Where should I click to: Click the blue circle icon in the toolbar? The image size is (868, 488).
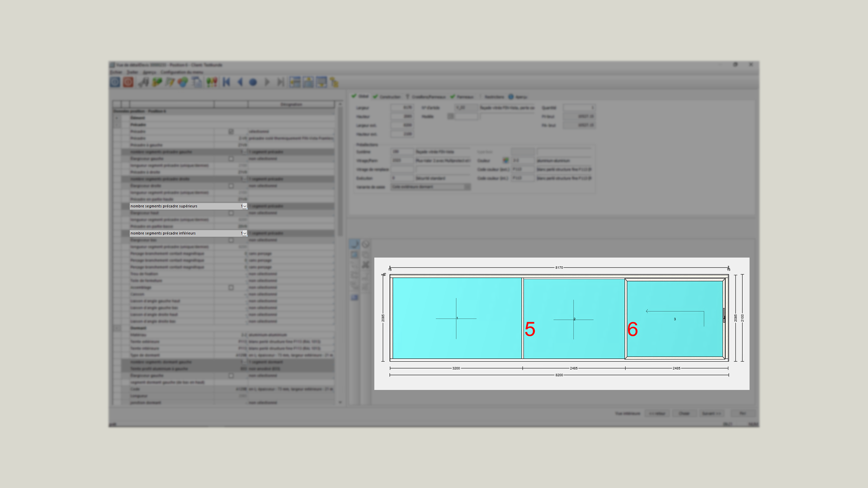point(253,82)
